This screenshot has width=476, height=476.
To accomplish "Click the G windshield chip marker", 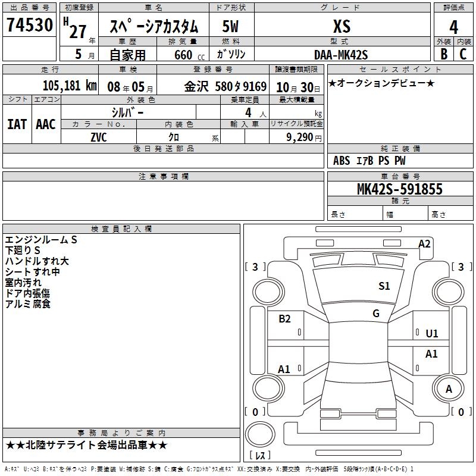I will [376, 314].
